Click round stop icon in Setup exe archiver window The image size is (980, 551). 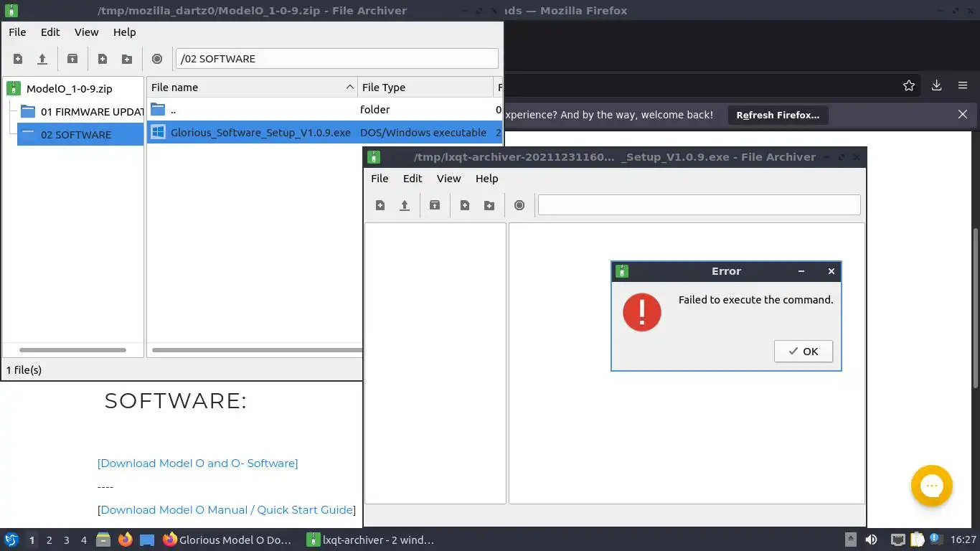(519, 205)
